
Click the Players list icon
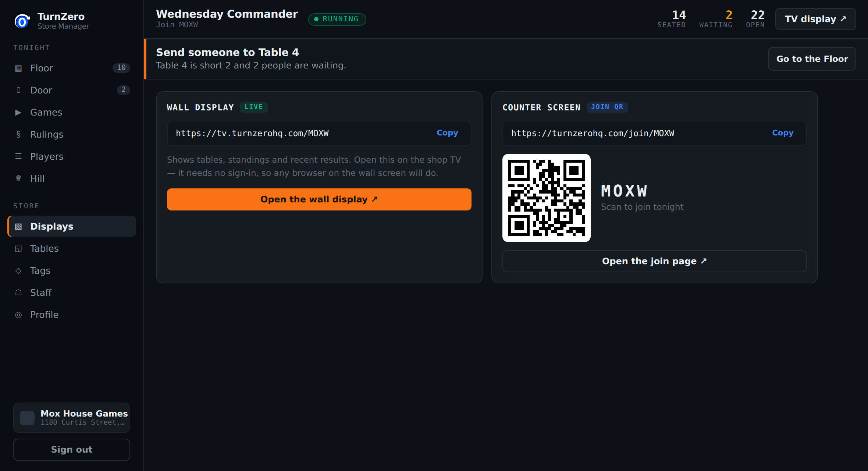(18, 156)
